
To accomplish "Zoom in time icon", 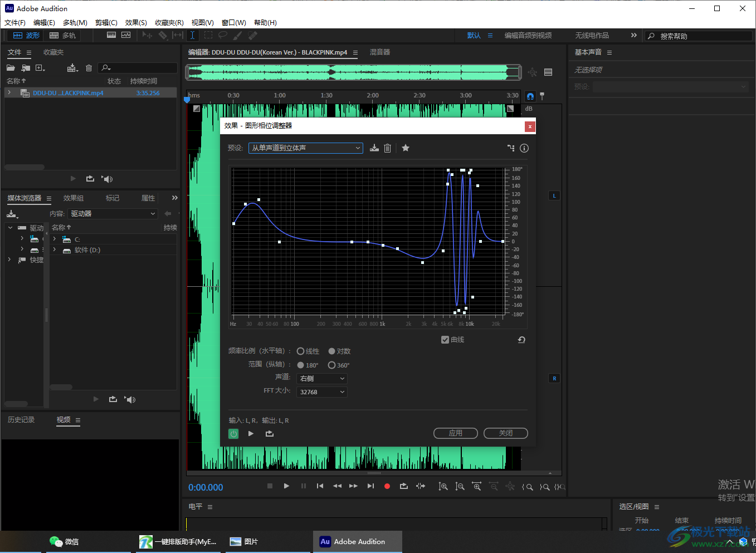I will click(x=476, y=487).
